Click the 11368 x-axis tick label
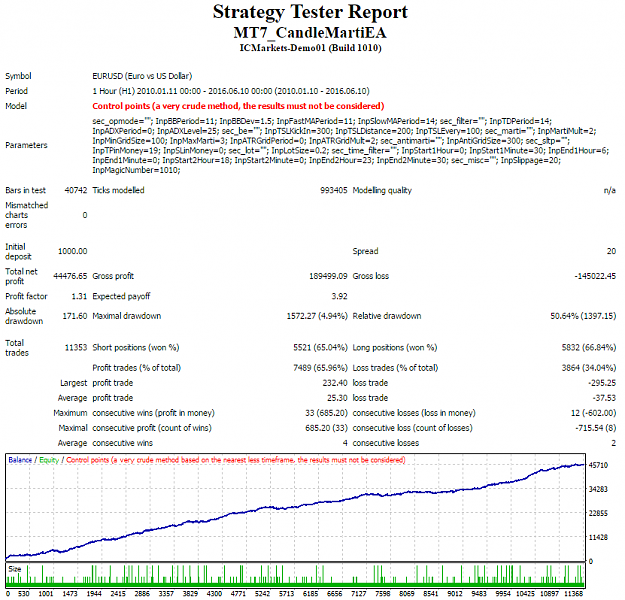Viewport: 625px width, 600px height. (x=574, y=594)
